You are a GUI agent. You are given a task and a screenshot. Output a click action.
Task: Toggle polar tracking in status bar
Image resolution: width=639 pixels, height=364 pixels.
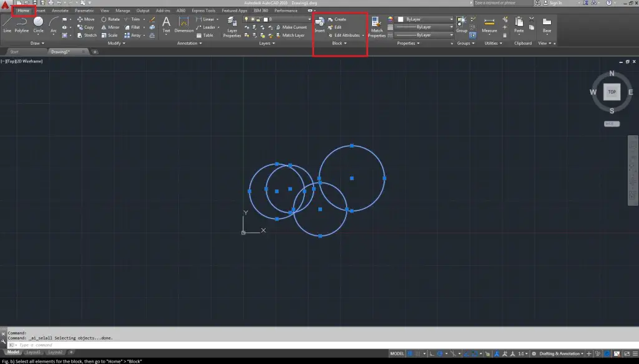pos(440,353)
